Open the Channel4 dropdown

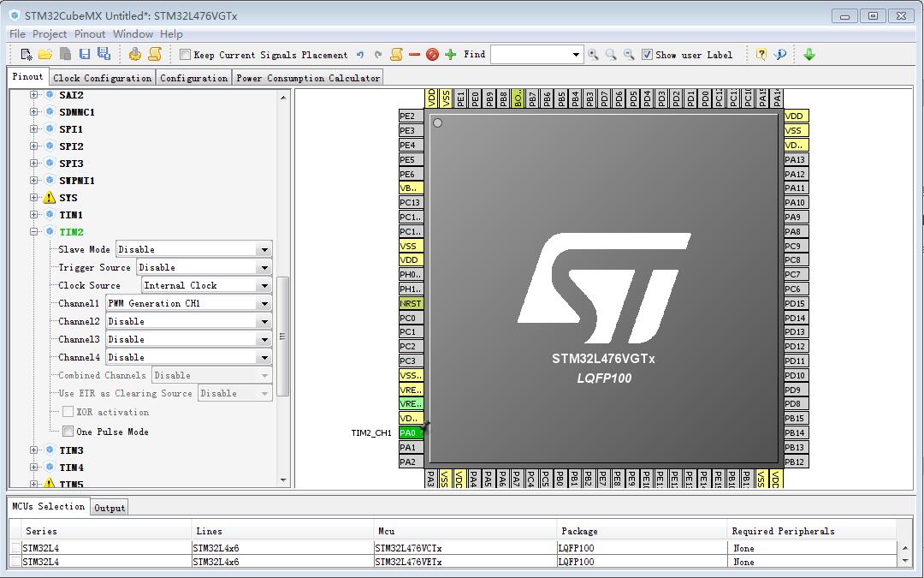tap(264, 357)
